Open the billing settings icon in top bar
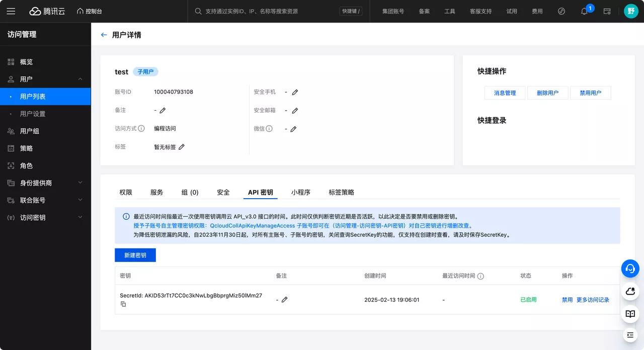 tap(607, 11)
